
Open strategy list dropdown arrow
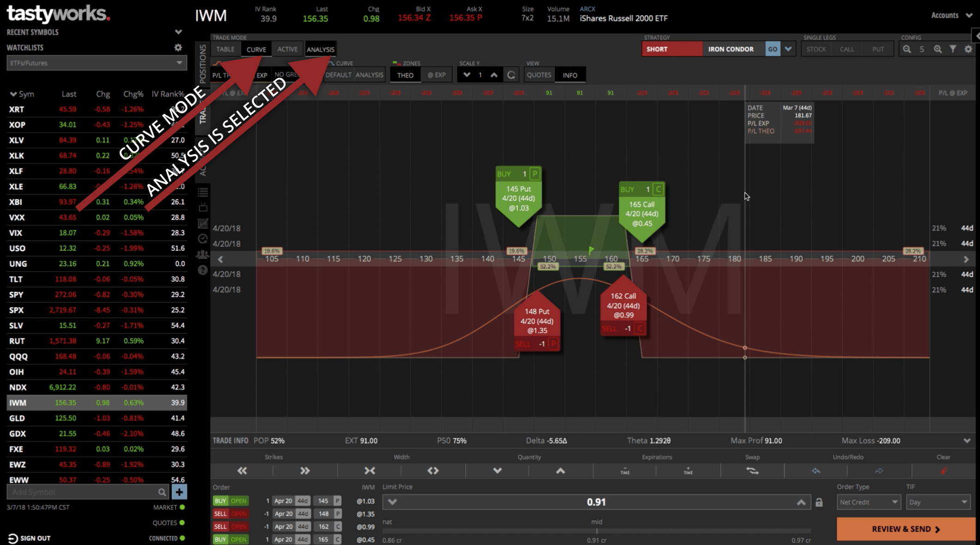point(788,49)
